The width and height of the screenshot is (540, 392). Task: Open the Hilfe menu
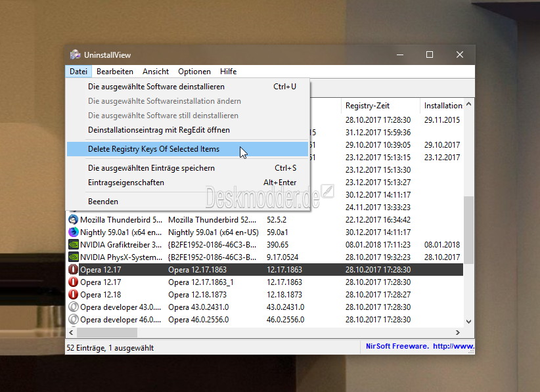pyautogui.click(x=228, y=72)
